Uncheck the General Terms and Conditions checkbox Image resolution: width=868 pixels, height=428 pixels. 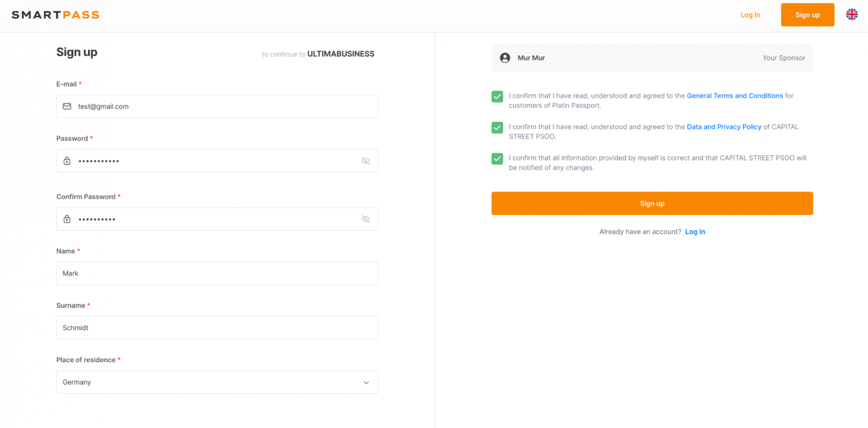pos(497,96)
